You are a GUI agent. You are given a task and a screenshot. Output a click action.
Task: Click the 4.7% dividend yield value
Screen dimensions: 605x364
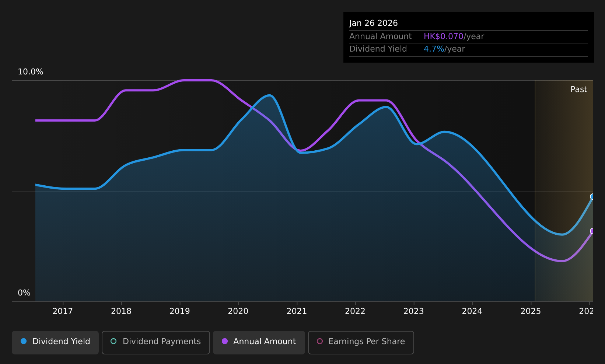tap(434, 49)
